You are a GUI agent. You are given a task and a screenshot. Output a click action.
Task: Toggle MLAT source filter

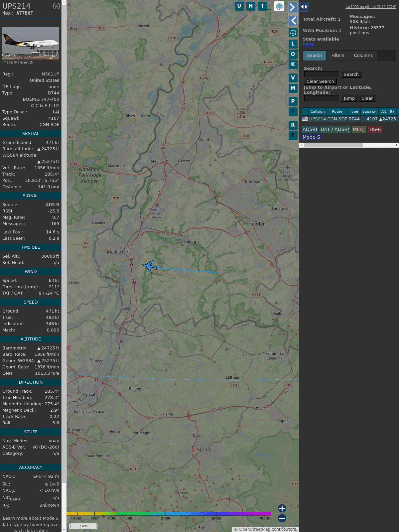click(359, 129)
